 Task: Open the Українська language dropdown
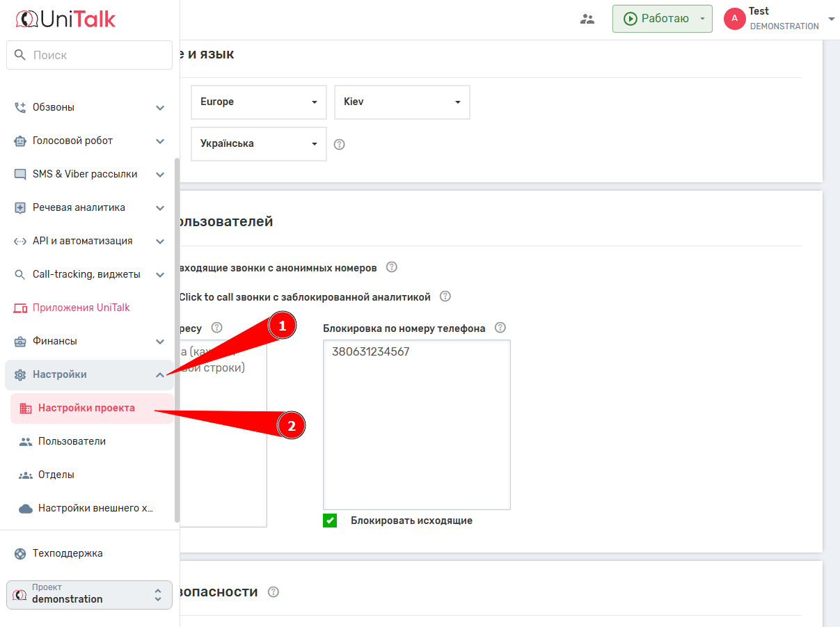click(258, 144)
